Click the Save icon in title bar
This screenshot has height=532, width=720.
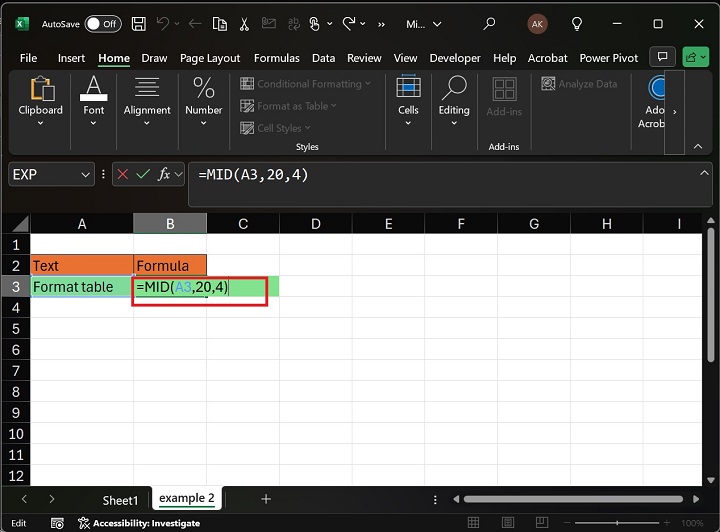[141, 23]
